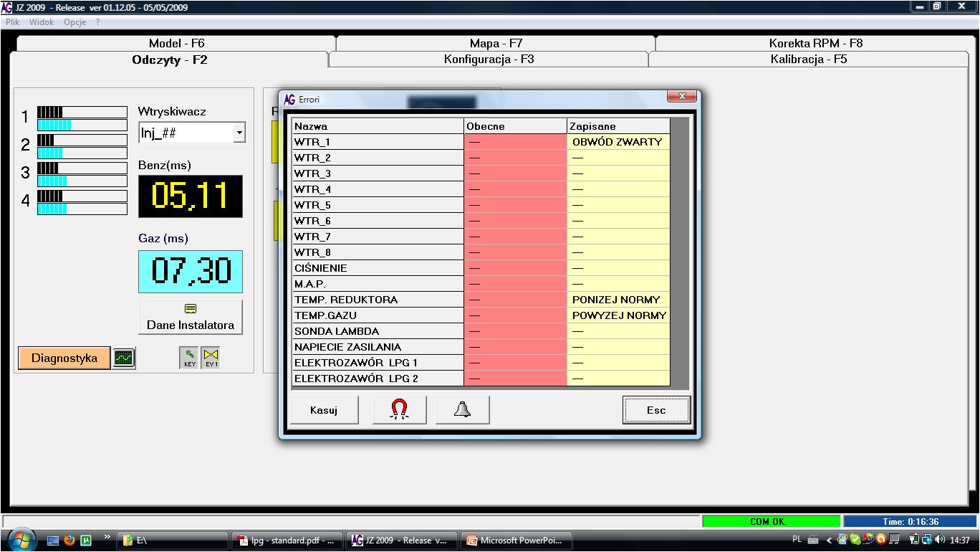
Task: Click the volume speaker tray icon
Action: (939, 539)
